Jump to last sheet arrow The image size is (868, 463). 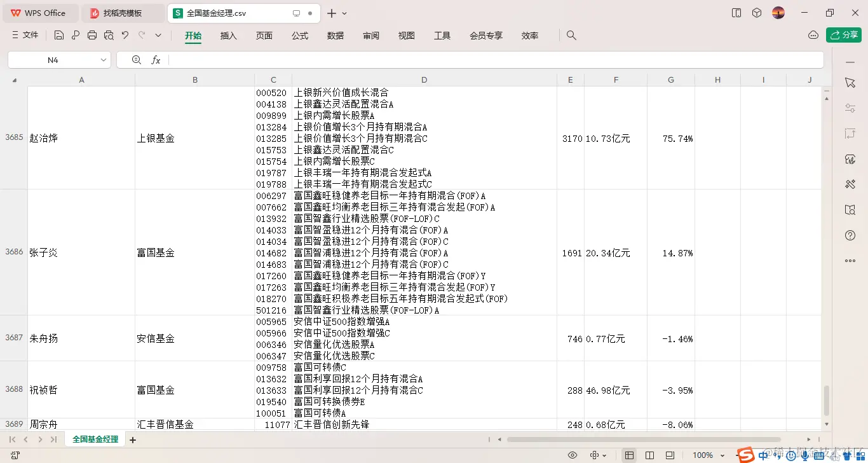[x=54, y=439]
